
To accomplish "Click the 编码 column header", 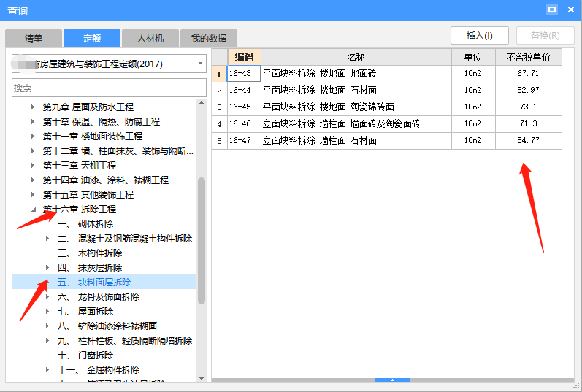I will click(x=244, y=57).
